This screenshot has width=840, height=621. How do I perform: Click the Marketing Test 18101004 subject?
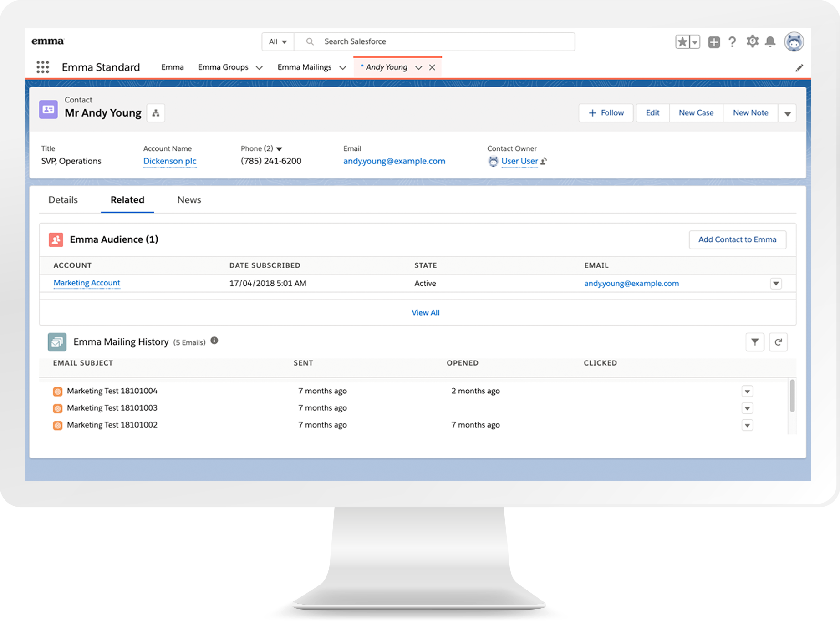[x=112, y=391]
